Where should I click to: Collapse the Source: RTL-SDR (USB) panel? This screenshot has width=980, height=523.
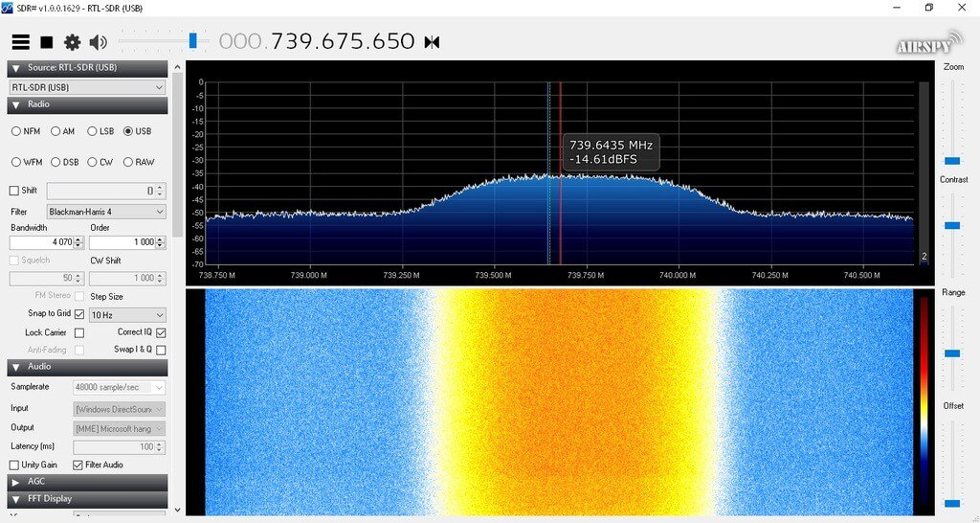coord(16,68)
